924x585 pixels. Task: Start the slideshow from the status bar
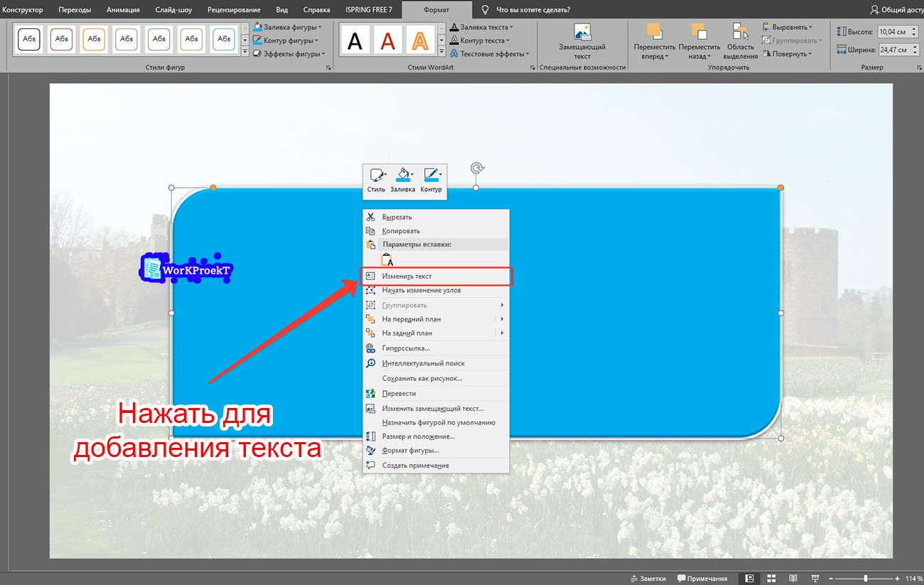click(816, 579)
